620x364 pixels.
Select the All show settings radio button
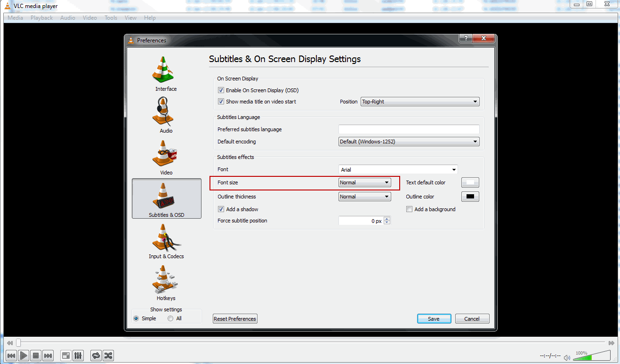170,318
